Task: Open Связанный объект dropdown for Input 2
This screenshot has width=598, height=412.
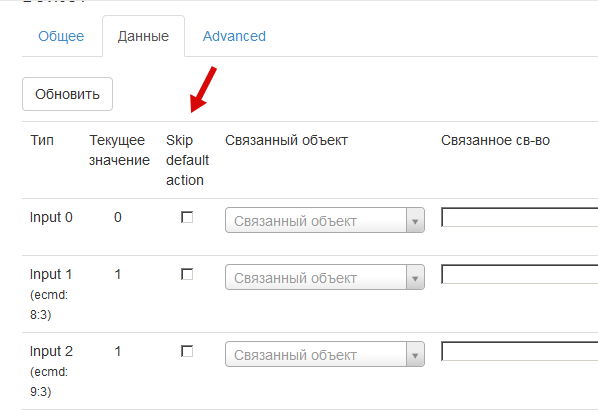Action: 325,354
